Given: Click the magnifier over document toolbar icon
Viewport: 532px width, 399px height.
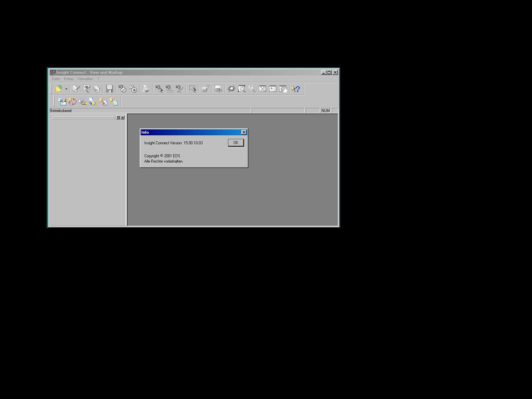Looking at the screenshot, I should pyautogui.click(x=86, y=89).
